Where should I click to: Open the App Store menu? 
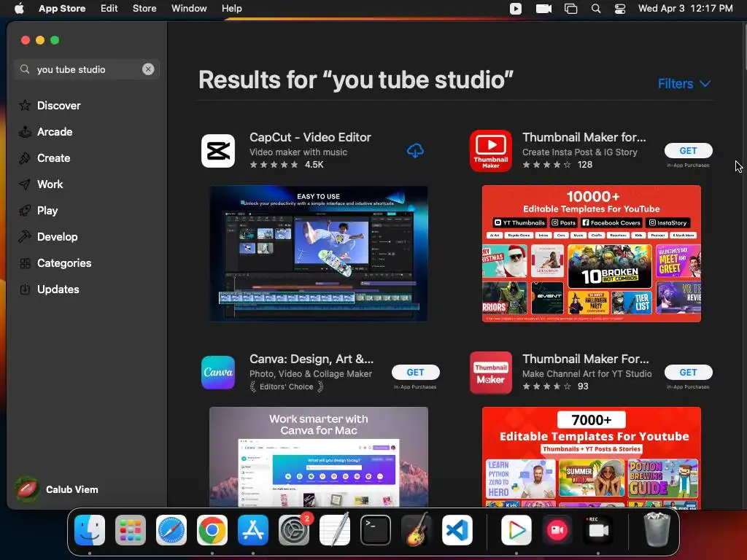(62, 8)
